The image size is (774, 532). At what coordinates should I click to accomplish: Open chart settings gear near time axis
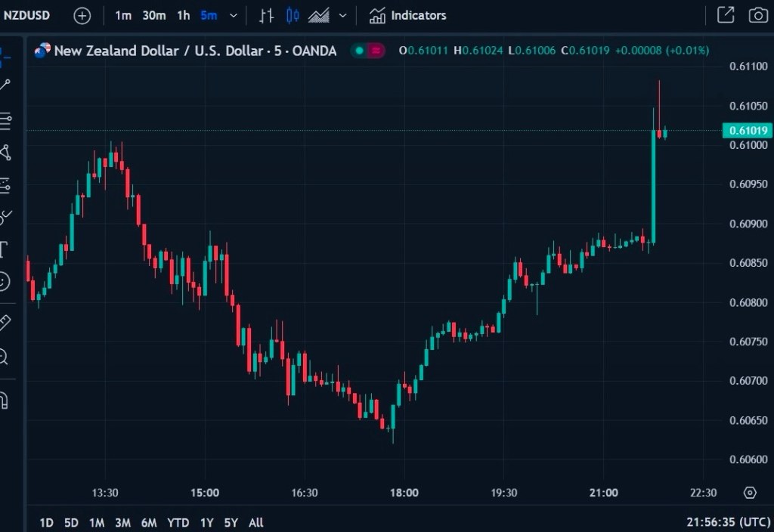point(749,493)
